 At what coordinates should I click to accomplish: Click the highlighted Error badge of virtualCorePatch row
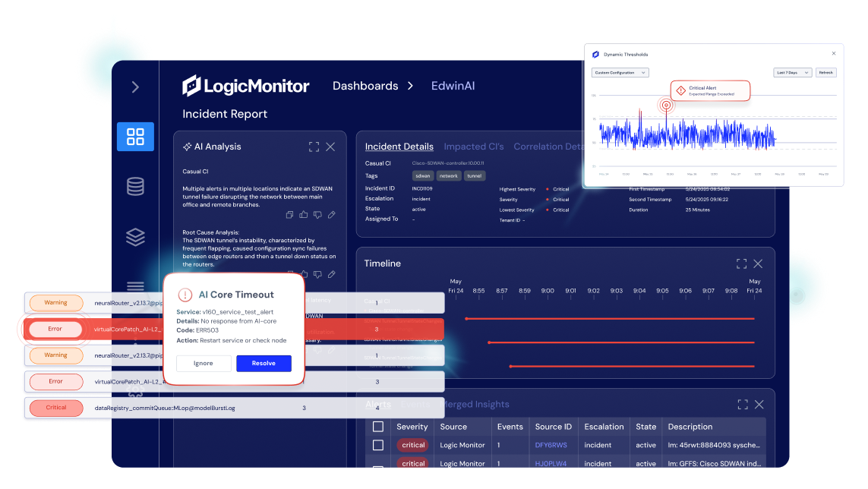(55, 329)
